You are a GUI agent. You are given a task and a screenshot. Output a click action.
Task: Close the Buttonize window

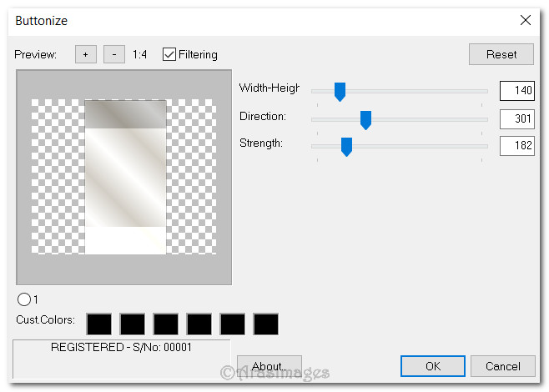point(525,20)
